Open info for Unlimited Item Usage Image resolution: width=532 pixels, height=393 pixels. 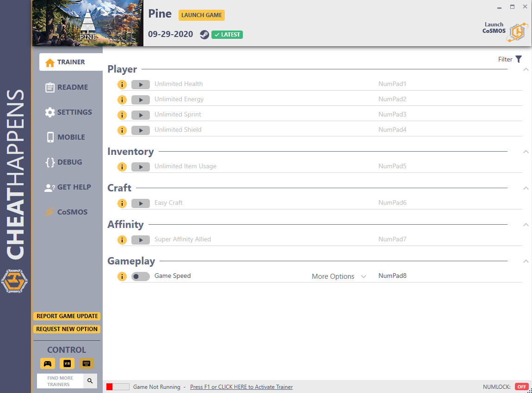coord(122,167)
